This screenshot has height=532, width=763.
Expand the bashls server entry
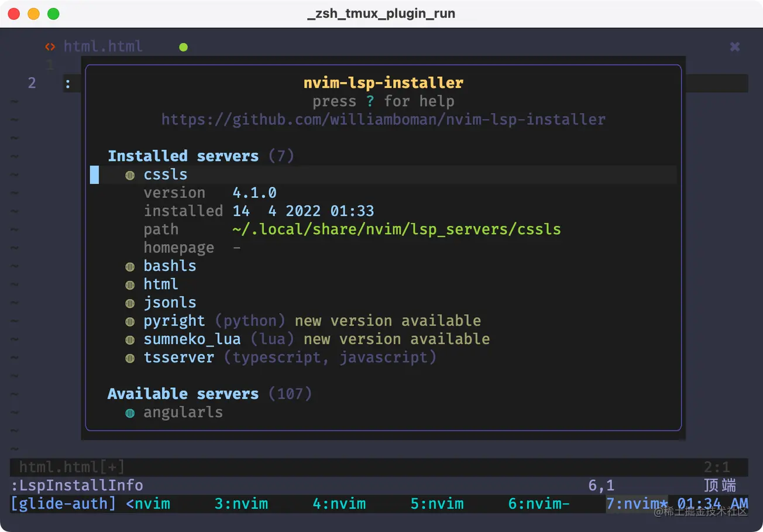click(x=170, y=266)
